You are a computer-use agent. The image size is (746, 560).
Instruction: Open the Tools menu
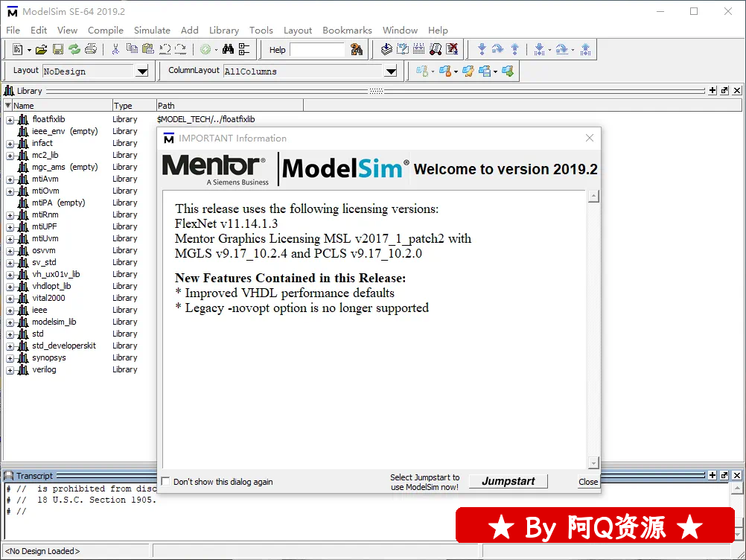coord(261,30)
